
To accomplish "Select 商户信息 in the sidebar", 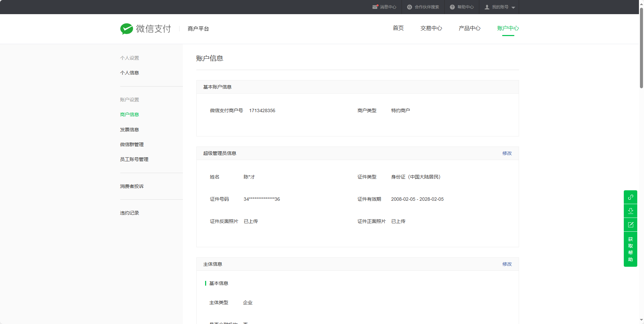I will click(129, 115).
